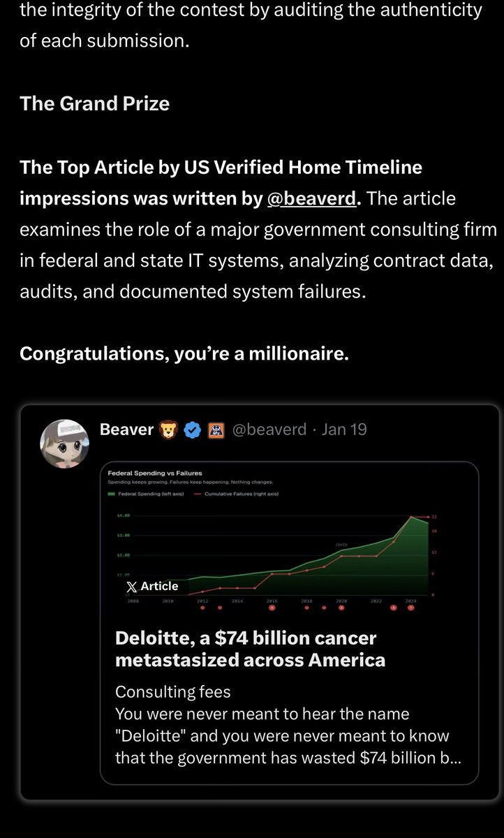Click the @beaverd handle in quoted post
The width and height of the screenshot is (504, 838).
[x=269, y=429]
